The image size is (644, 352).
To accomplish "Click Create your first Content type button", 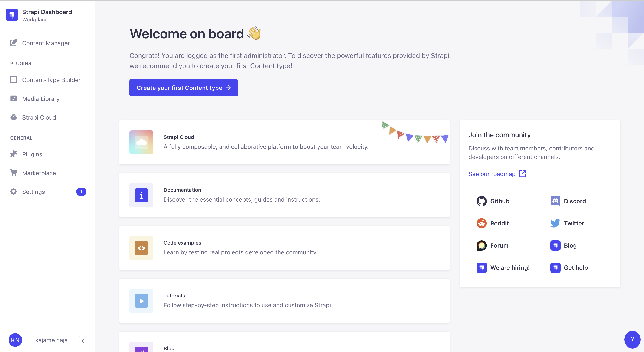I will pyautogui.click(x=184, y=88).
